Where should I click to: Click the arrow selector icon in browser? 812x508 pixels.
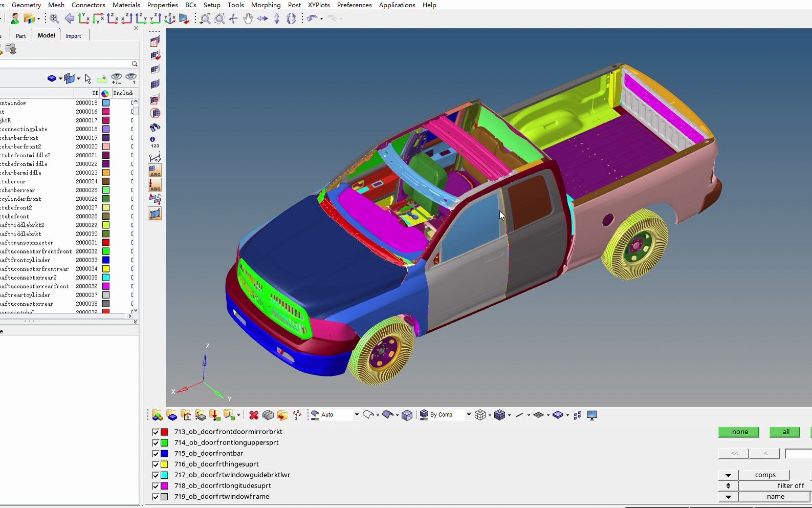[88, 78]
